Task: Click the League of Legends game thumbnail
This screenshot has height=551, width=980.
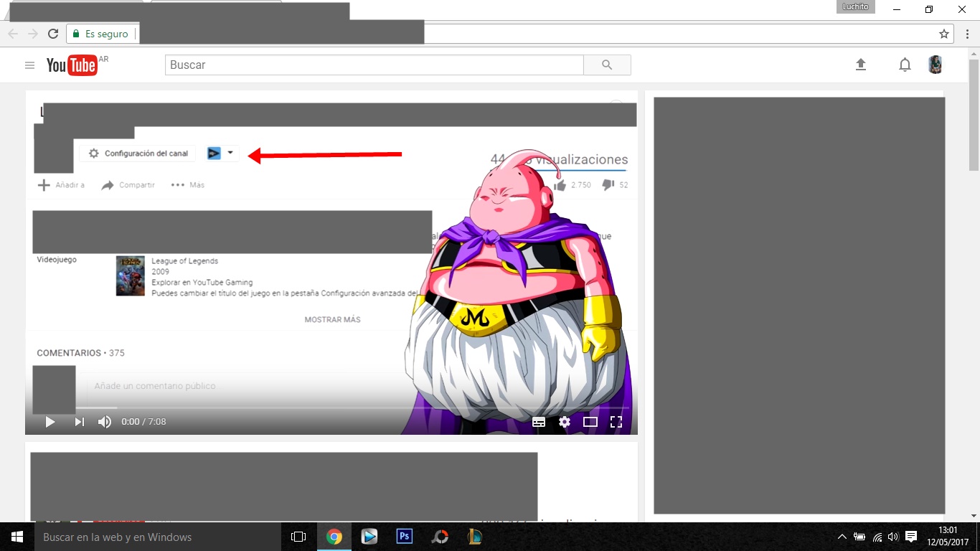Action: pos(131,275)
